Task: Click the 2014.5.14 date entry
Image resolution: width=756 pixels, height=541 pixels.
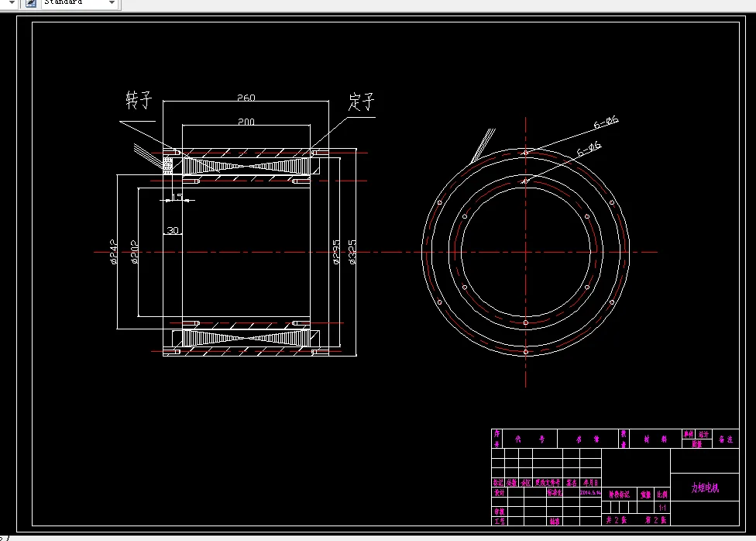Action: coord(590,493)
